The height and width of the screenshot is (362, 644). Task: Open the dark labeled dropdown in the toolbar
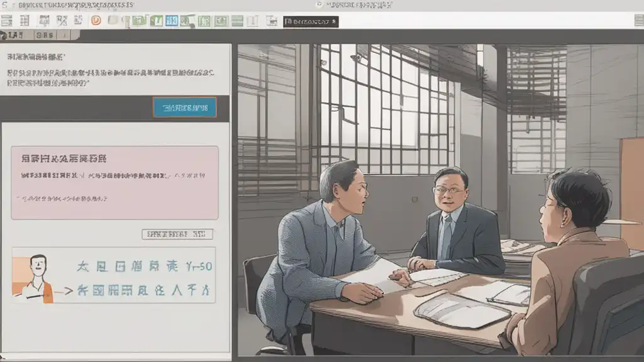311,22
